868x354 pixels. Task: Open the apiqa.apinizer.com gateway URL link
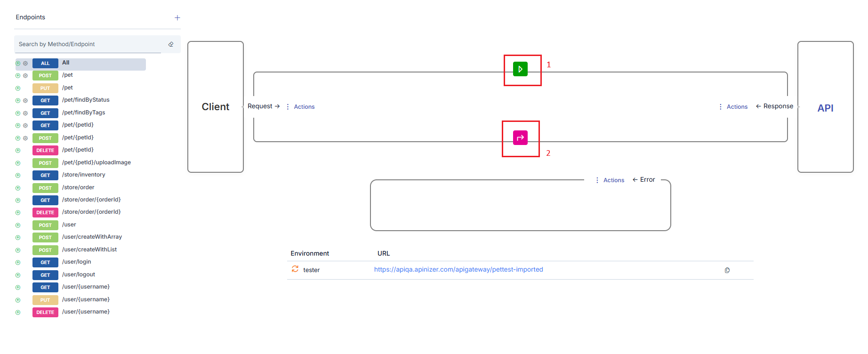[x=458, y=270]
